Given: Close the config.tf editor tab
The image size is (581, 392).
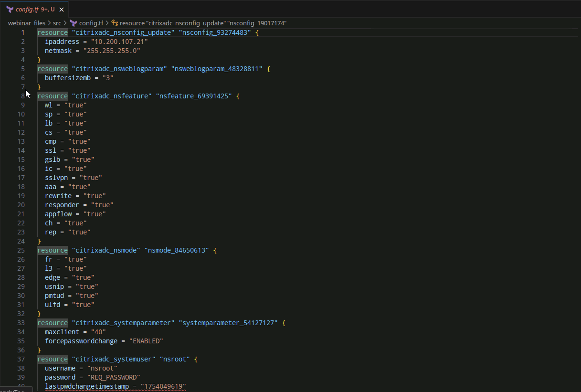Looking at the screenshot, I should tap(62, 10).
